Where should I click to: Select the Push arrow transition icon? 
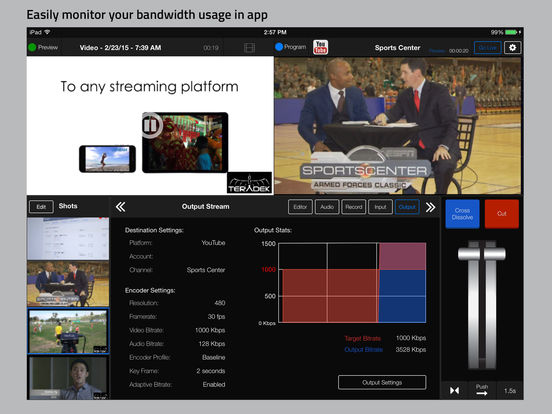(x=482, y=390)
